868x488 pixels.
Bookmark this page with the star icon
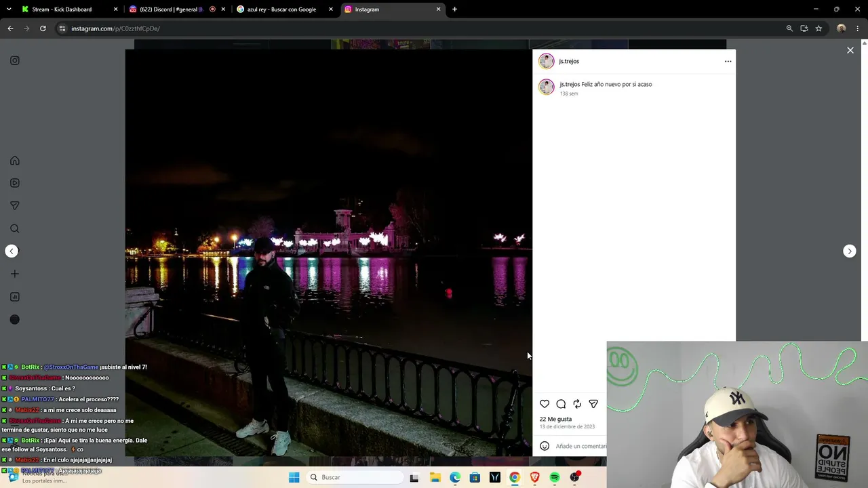pos(818,28)
